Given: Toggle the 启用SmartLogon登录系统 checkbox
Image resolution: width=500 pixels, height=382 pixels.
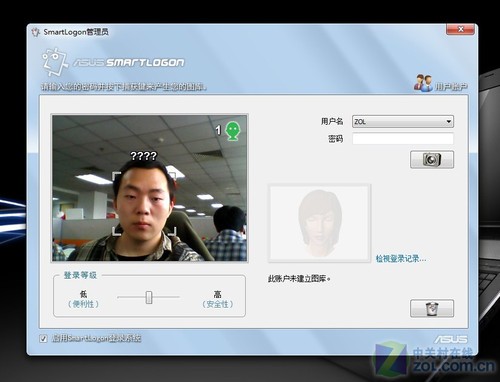Looking at the screenshot, I should click(x=43, y=339).
